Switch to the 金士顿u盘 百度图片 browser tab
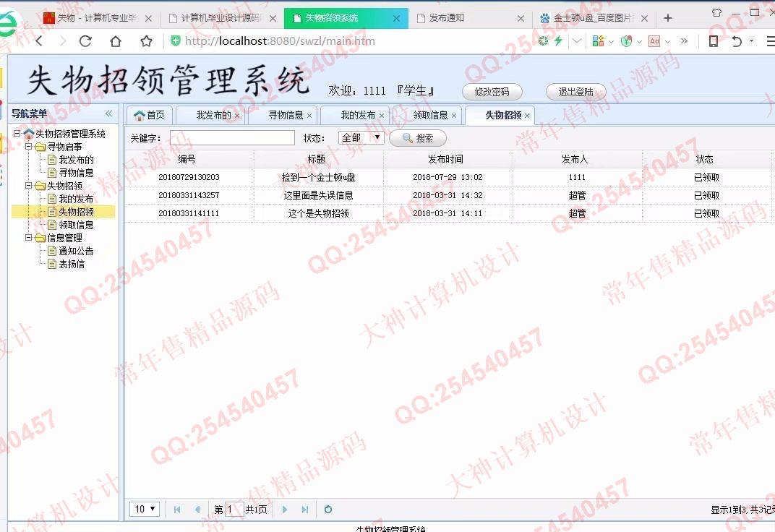Image resolution: width=775 pixels, height=532 pixels. pos(592,18)
